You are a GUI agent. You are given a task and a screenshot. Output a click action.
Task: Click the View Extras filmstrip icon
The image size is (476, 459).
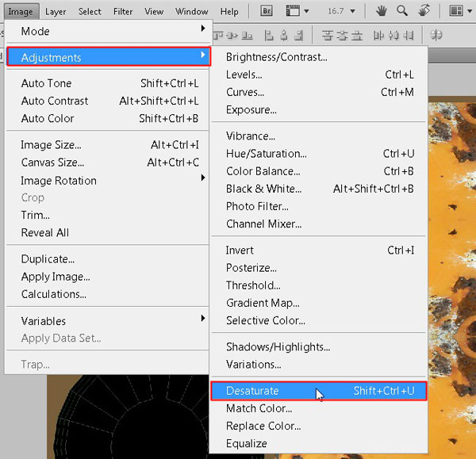[x=293, y=11]
